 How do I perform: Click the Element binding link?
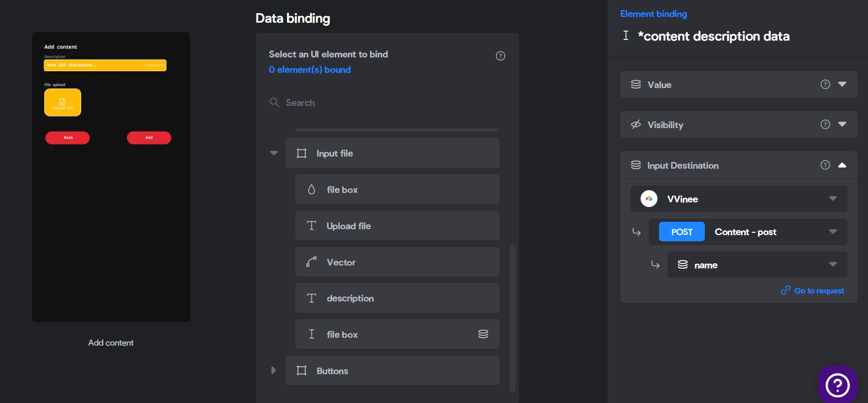[x=653, y=14]
